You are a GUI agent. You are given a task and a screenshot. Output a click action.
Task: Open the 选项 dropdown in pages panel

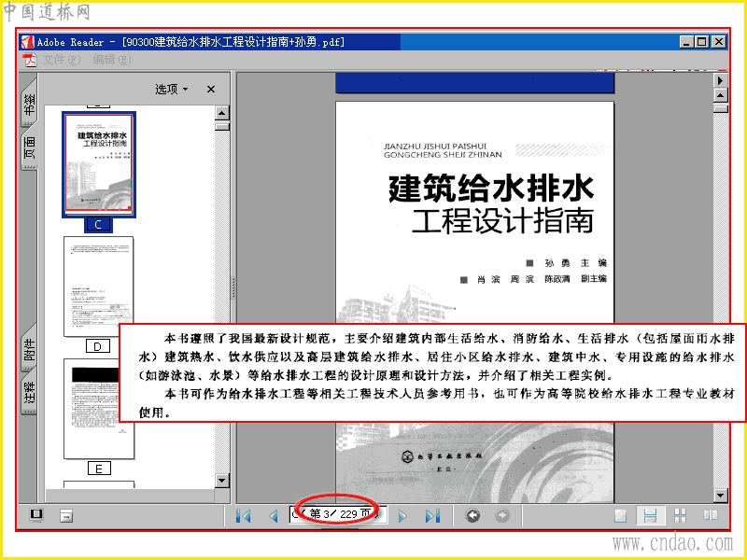(172, 89)
